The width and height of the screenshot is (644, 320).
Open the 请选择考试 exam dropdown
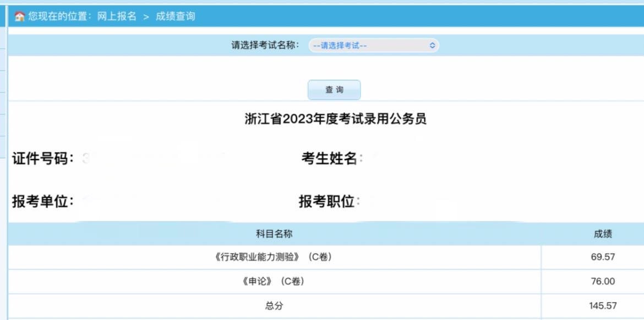pyautogui.click(x=374, y=46)
